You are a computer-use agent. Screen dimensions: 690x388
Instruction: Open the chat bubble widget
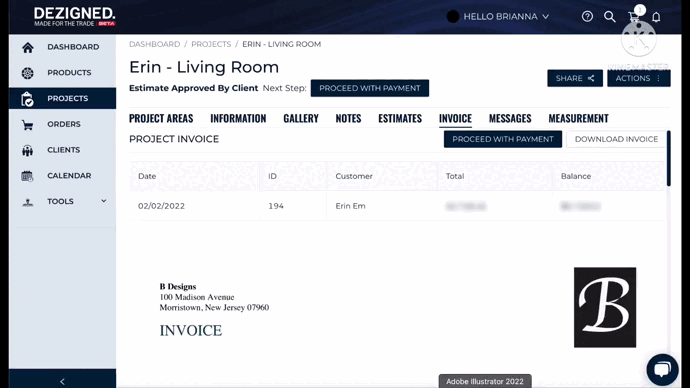click(x=662, y=369)
